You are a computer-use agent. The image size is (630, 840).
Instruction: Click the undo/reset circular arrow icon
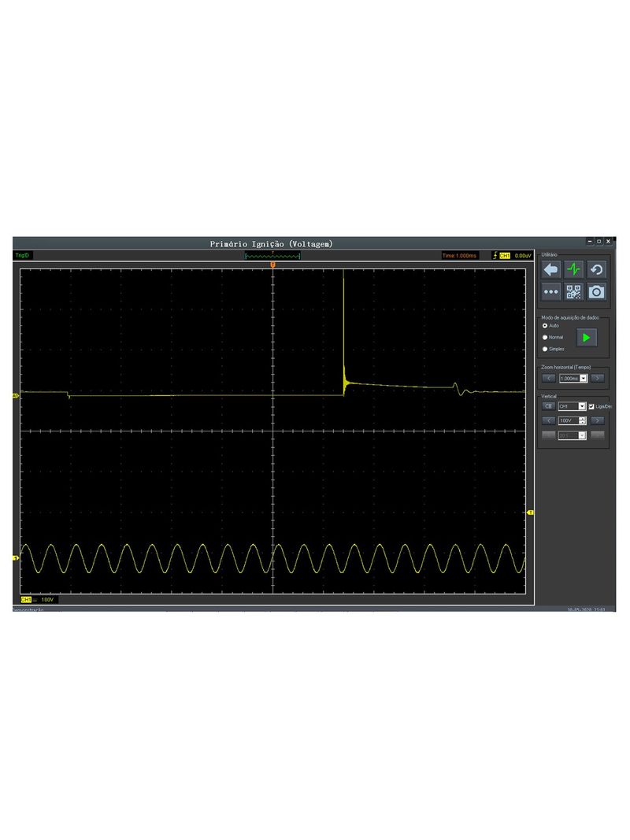coord(597,270)
